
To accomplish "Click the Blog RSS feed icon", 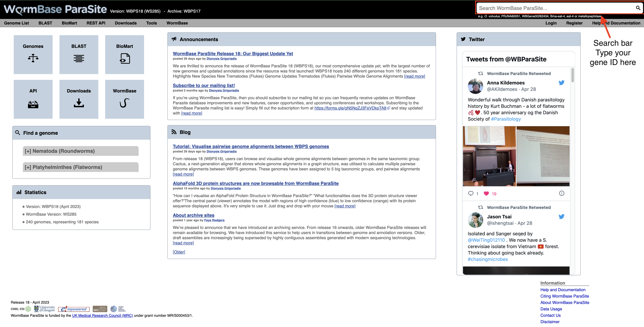I will click(x=174, y=132).
